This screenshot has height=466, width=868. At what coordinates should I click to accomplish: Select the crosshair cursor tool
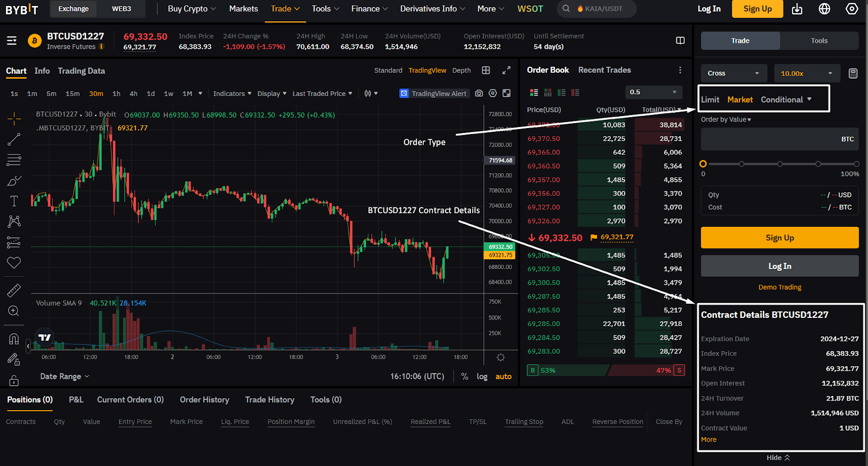coord(14,118)
